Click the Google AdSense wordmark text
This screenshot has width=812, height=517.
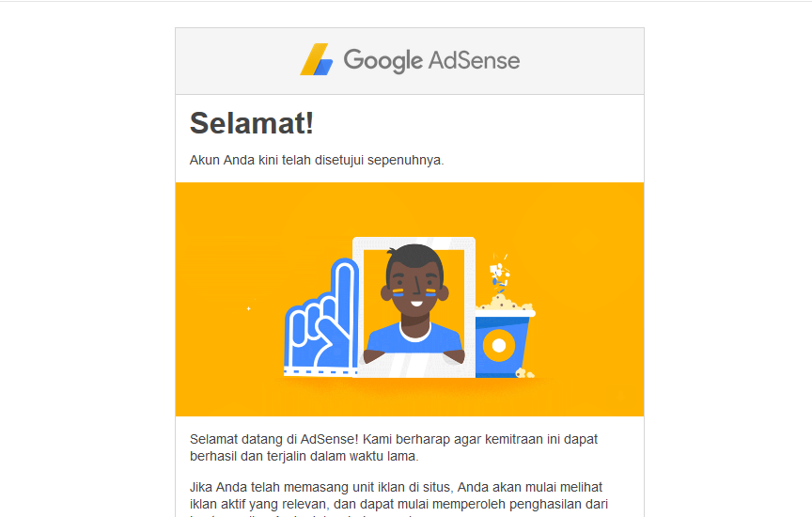[431, 60]
